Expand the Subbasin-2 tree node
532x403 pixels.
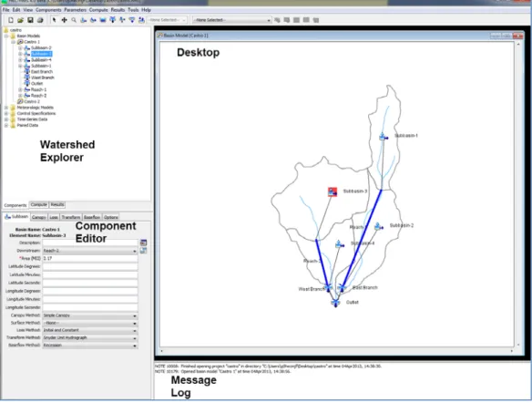20,48
